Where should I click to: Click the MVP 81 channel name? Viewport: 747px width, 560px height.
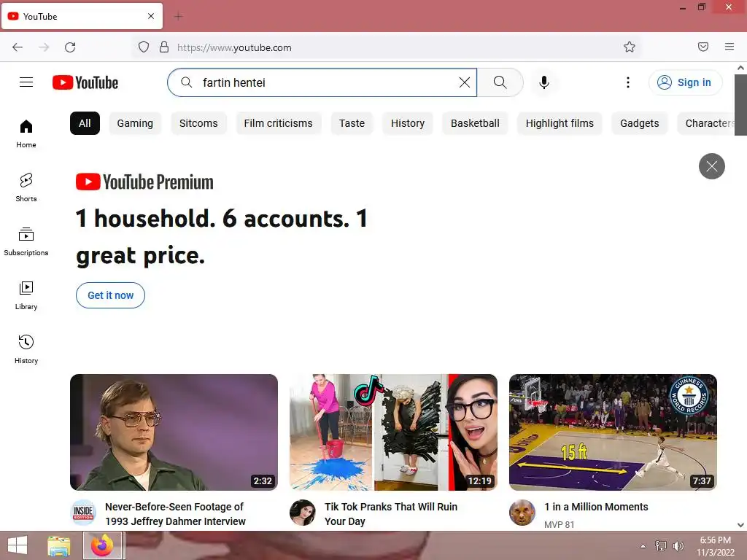coord(560,524)
